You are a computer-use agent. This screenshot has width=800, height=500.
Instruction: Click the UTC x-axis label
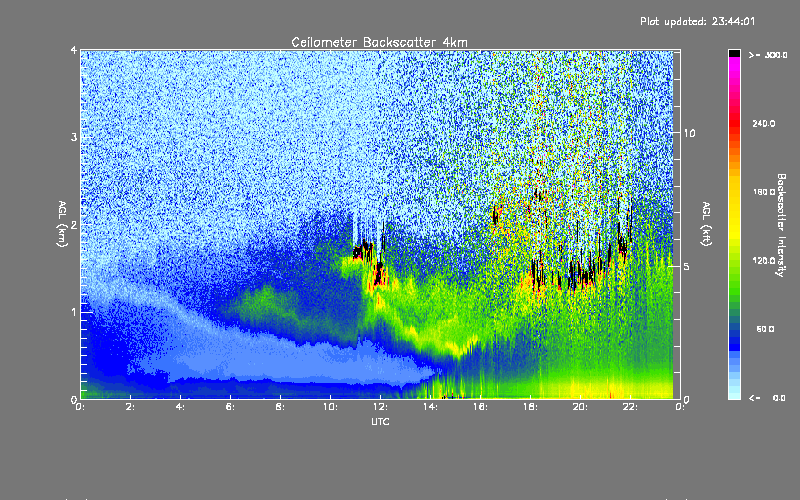pyautogui.click(x=380, y=422)
